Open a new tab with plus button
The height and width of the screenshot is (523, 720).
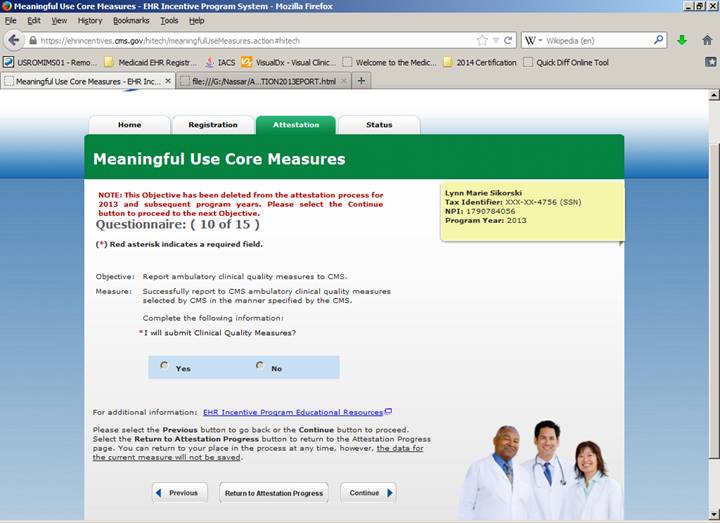(x=362, y=81)
